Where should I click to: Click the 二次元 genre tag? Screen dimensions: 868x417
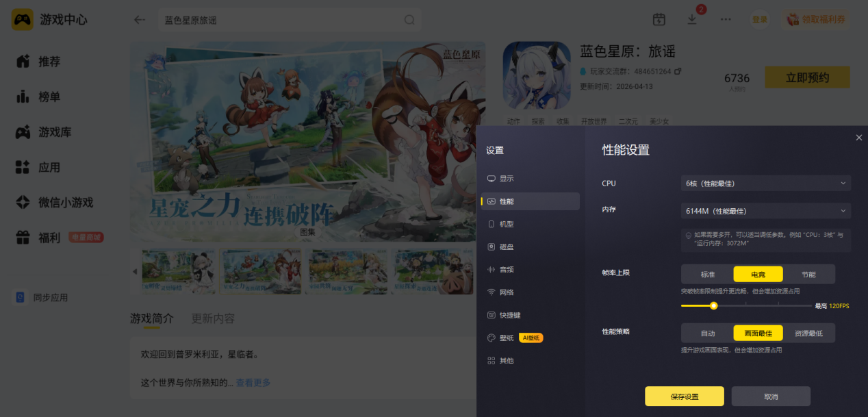(628, 121)
